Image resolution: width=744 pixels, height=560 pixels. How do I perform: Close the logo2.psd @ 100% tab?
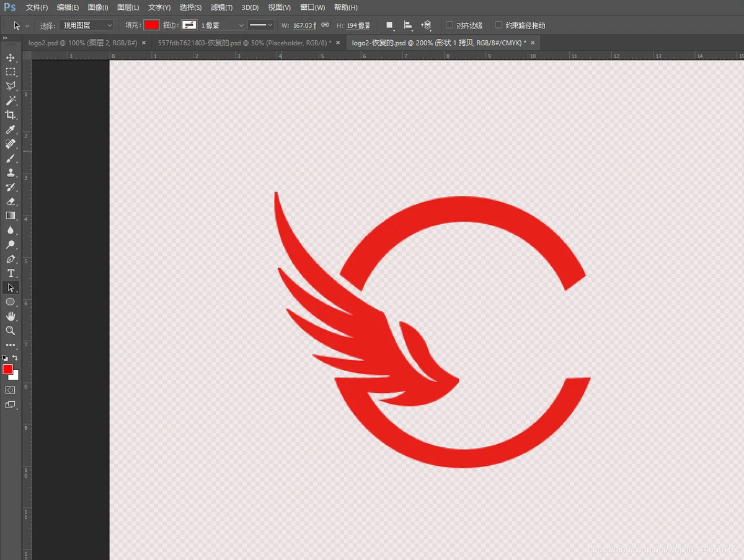pos(144,43)
